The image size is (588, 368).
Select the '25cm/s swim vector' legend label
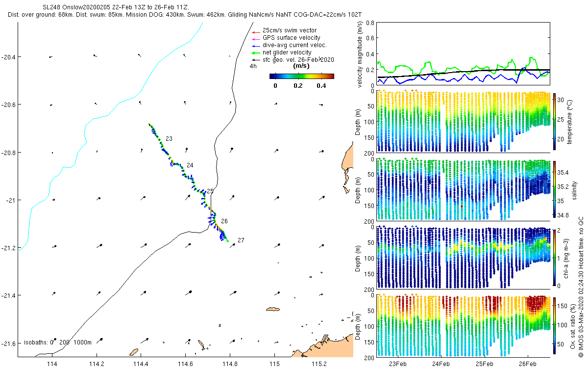[x=290, y=30]
